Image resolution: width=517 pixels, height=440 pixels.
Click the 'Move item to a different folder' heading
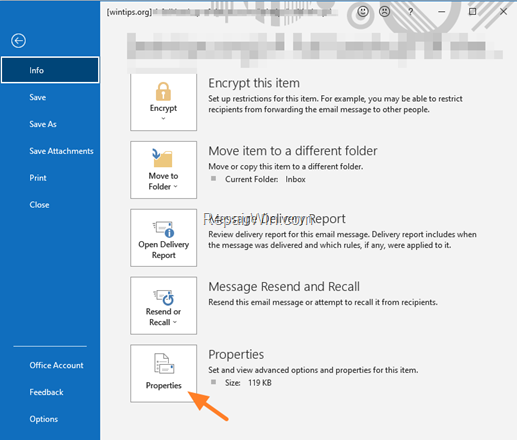point(293,151)
